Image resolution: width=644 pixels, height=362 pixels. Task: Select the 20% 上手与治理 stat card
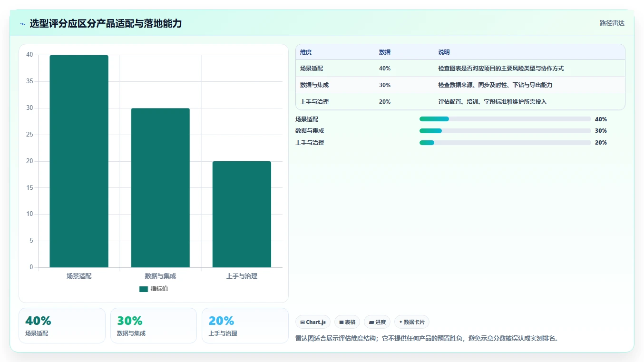[x=245, y=325]
